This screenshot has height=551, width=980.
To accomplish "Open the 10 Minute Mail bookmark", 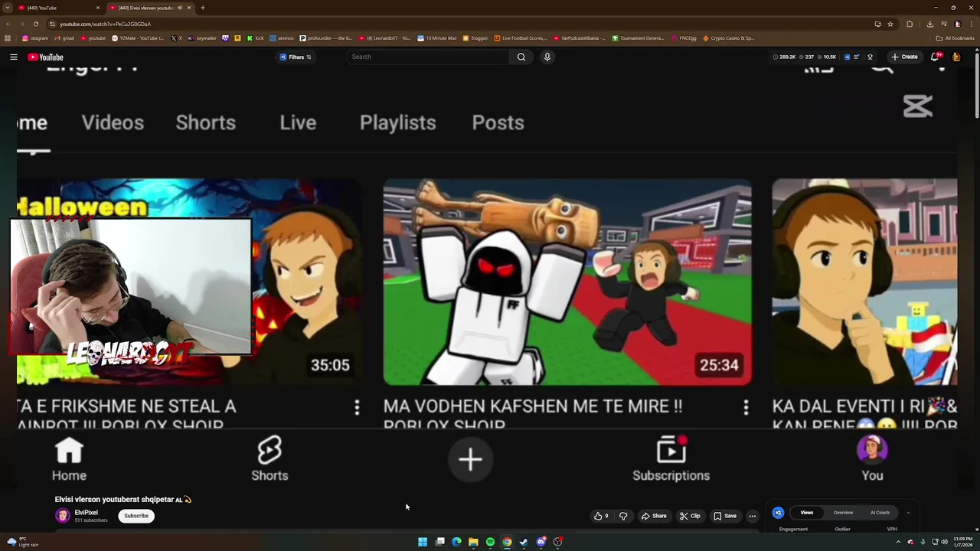I will point(436,37).
